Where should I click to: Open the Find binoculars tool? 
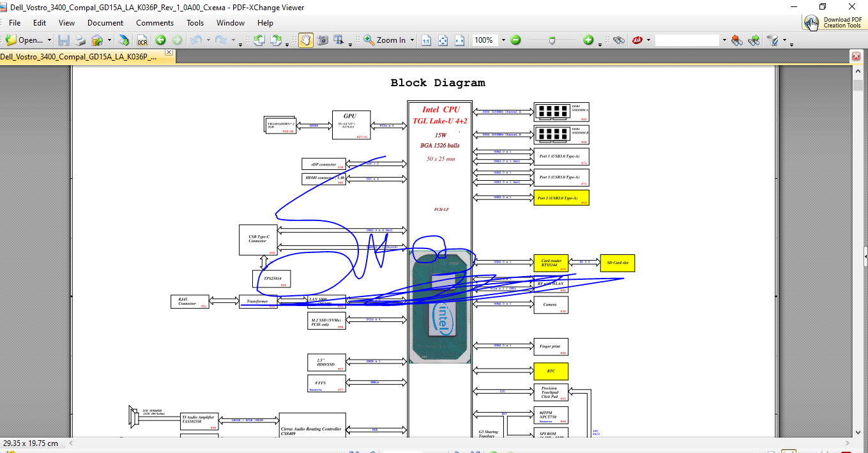click(x=619, y=40)
